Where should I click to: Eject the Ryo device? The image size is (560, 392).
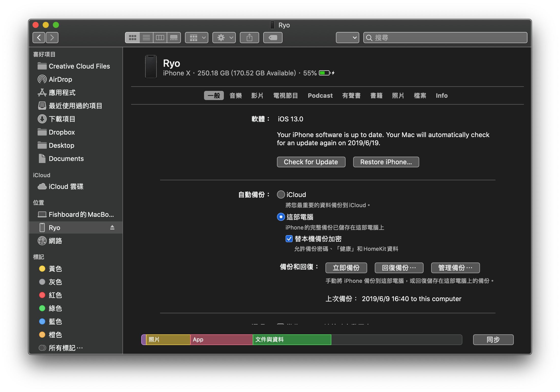[x=112, y=227]
